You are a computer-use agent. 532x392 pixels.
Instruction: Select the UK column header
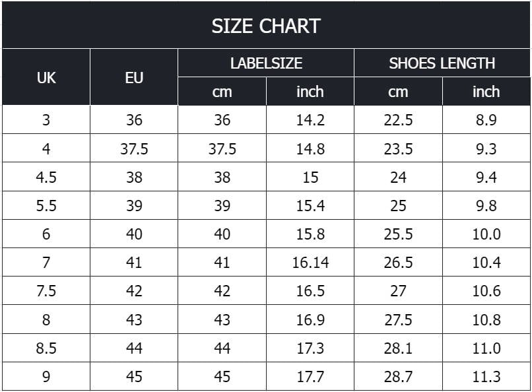(x=46, y=77)
